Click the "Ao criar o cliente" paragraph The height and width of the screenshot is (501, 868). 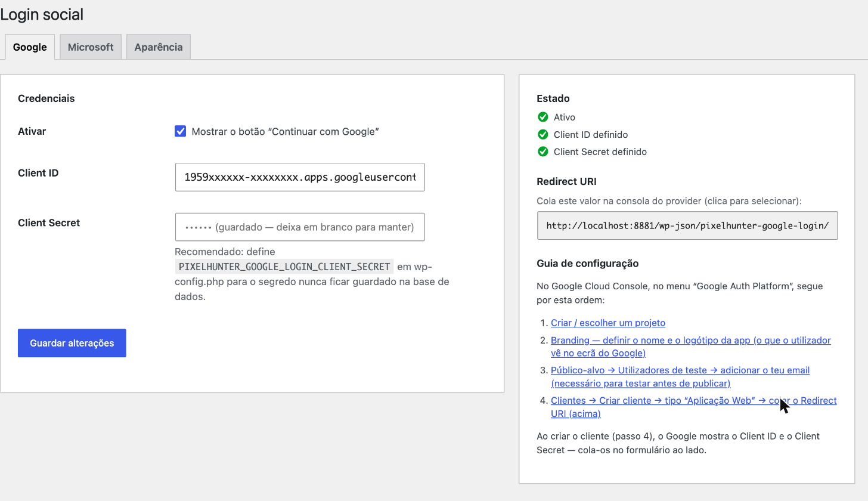point(678,443)
